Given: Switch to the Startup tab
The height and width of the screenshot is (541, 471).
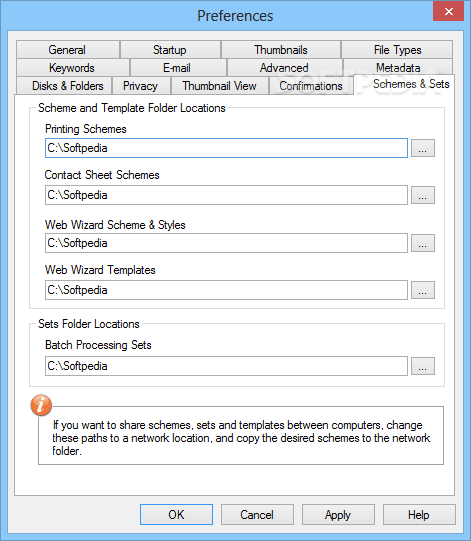Looking at the screenshot, I should click(170, 50).
